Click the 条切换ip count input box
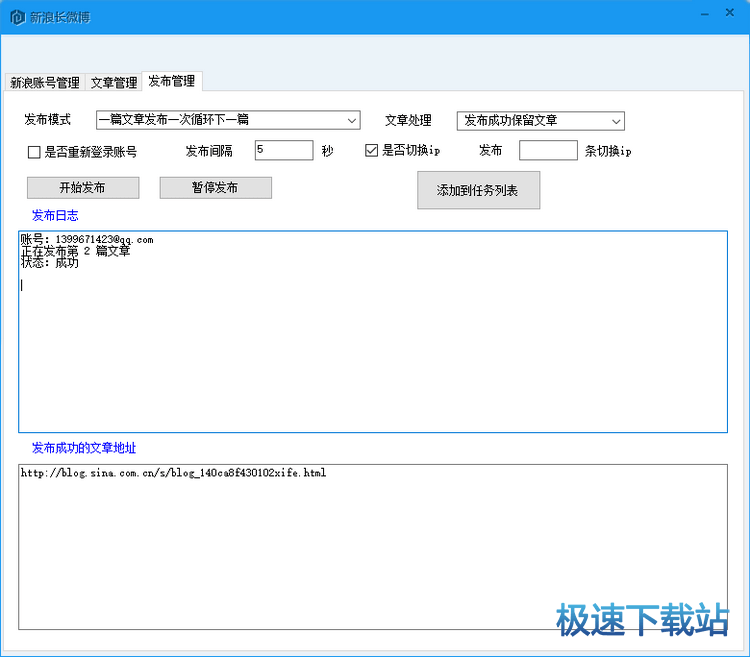Screen dimensions: 750x657 [x=548, y=150]
